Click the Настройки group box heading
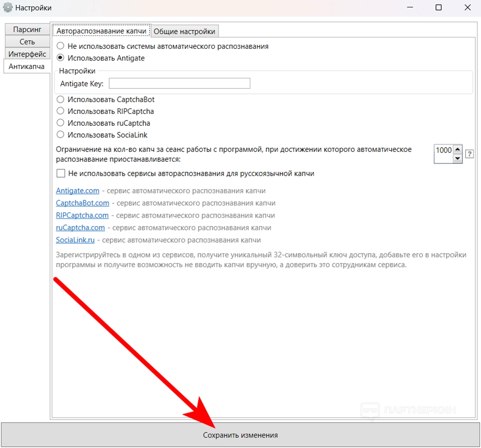This screenshot has height=448, width=481. [x=77, y=71]
